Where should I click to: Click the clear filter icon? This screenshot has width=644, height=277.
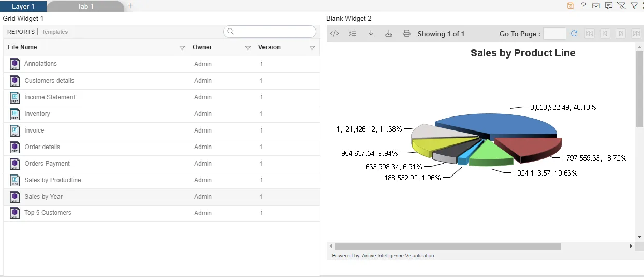(621, 6)
